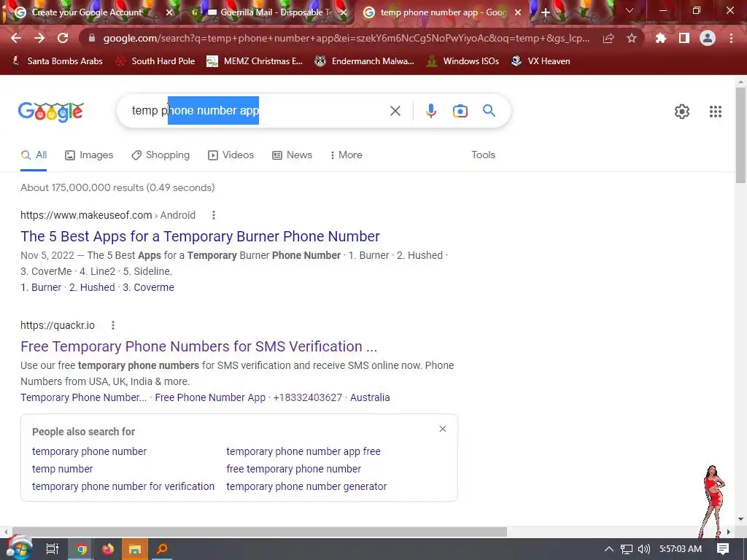This screenshot has height=560, width=747.
Task: Open the Windows ISOs bookmark
Action: [x=462, y=61]
